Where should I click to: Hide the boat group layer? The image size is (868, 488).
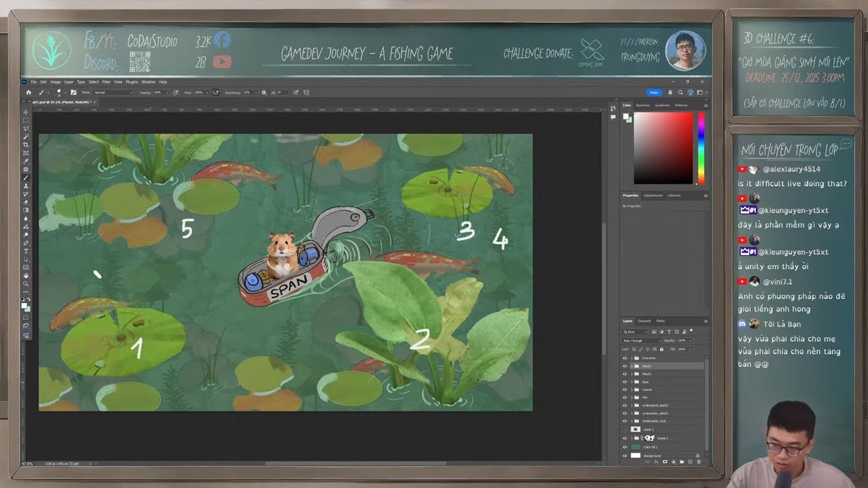(625, 382)
